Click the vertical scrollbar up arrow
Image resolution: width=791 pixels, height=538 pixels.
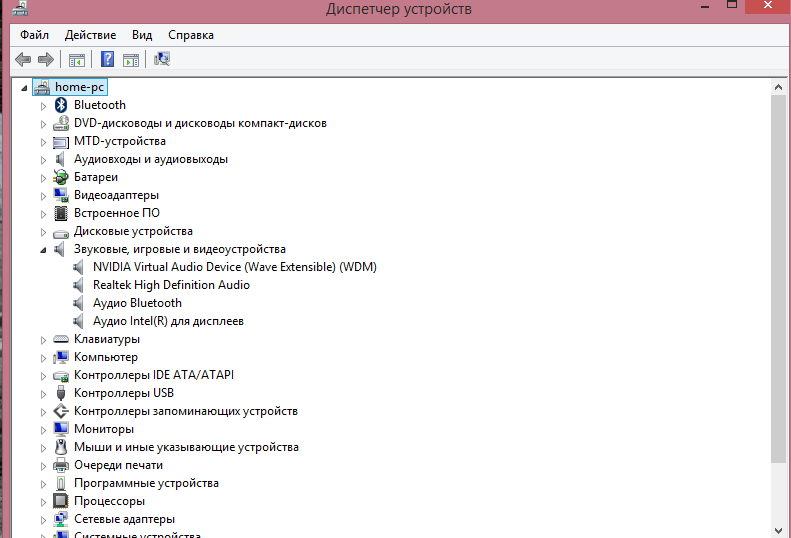point(780,88)
